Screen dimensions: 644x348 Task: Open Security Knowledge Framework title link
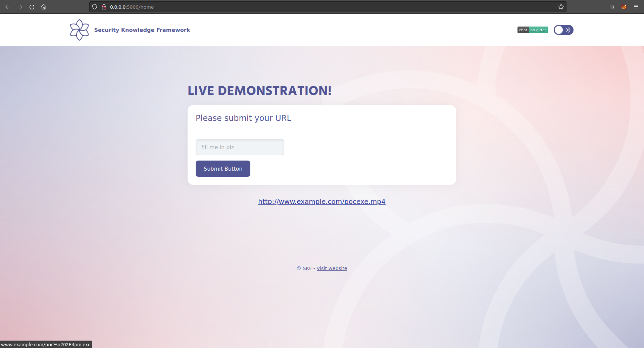pyautogui.click(x=142, y=30)
